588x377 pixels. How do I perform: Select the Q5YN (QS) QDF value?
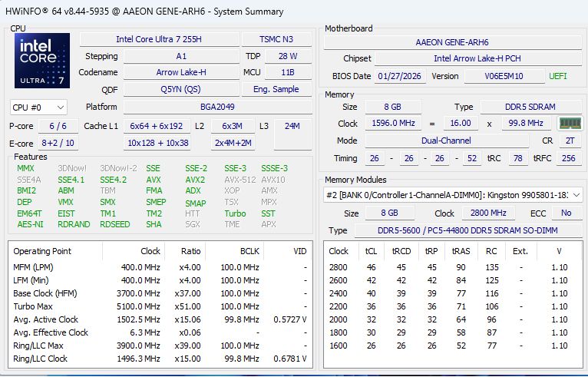[181, 89]
